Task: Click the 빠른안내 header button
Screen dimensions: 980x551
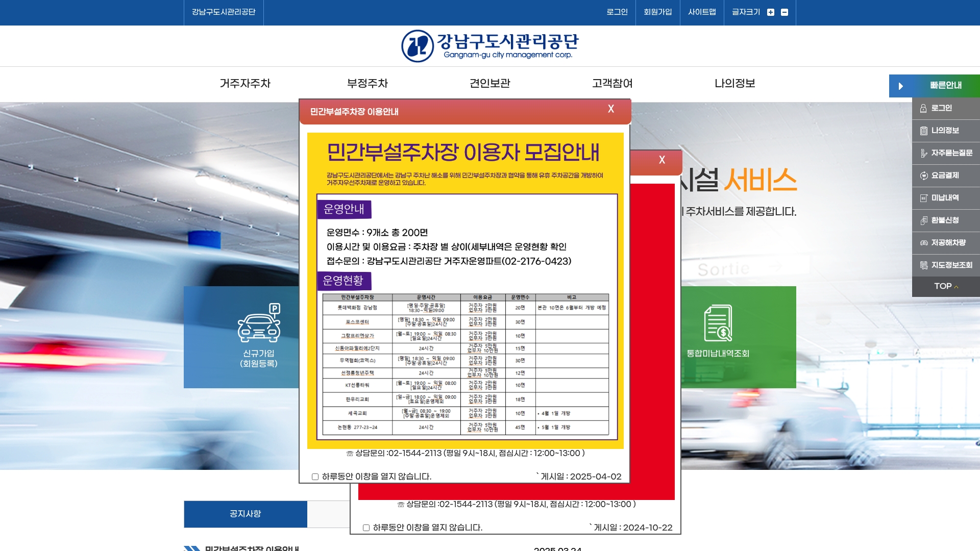Action: [x=935, y=86]
